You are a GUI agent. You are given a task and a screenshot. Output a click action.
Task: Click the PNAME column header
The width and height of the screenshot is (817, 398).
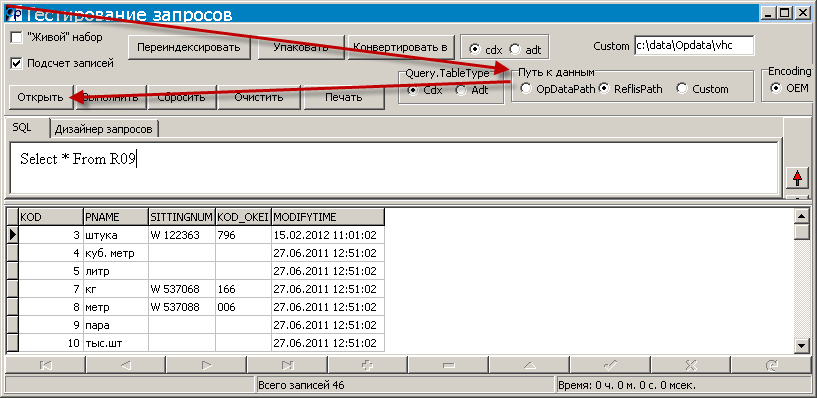116,216
